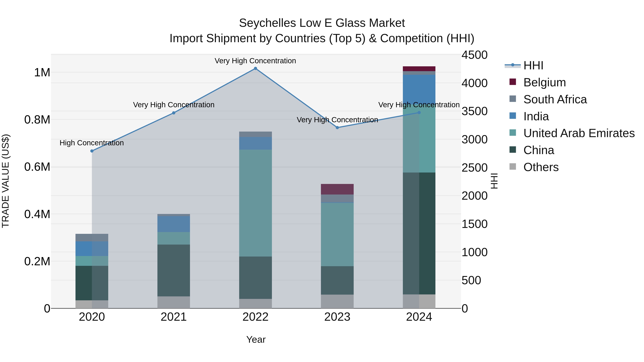Image resolution: width=644 pixels, height=362 pixels.
Task: Click 'Very High Concentration' label above 2021
Action: click(x=174, y=105)
